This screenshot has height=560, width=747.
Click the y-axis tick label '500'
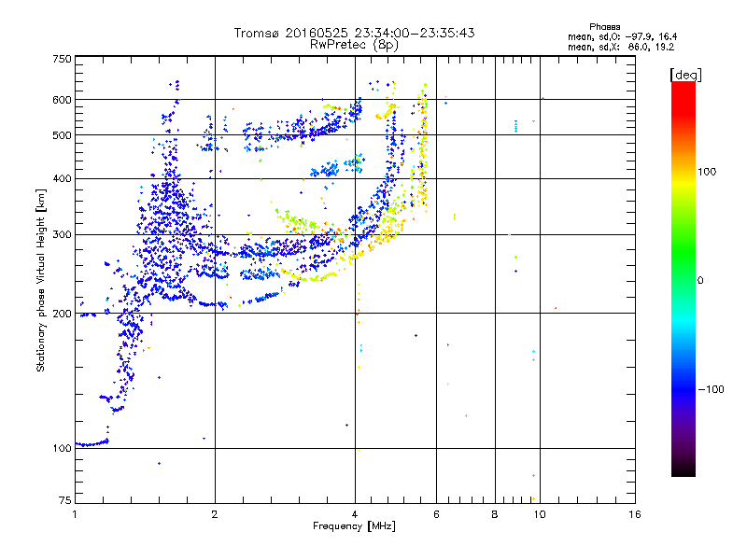62,135
